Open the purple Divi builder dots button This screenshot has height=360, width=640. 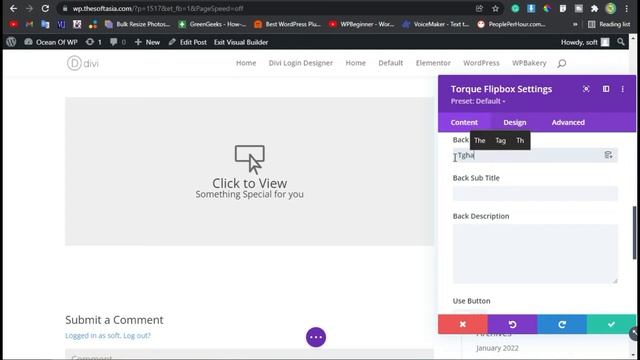[x=316, y=337]
